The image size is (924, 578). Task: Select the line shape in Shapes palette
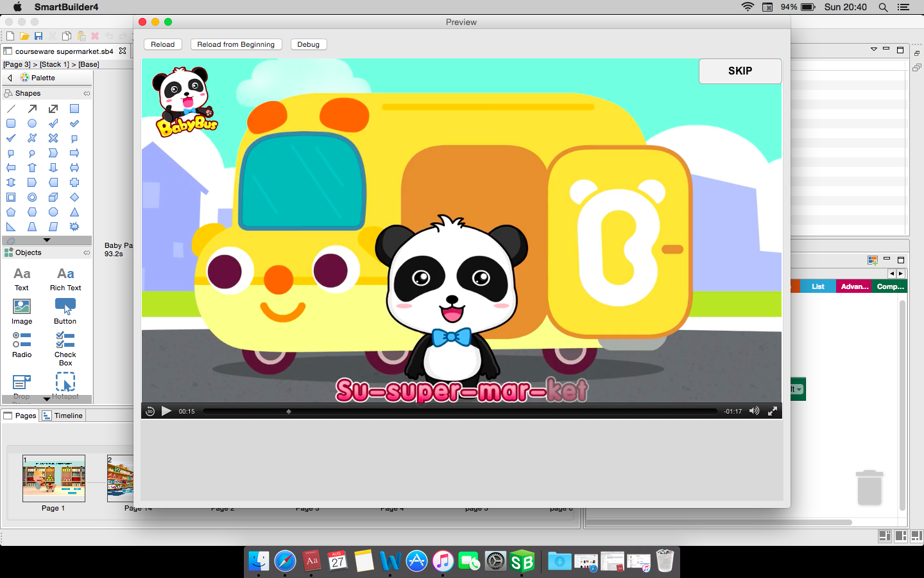pos(11,109)
